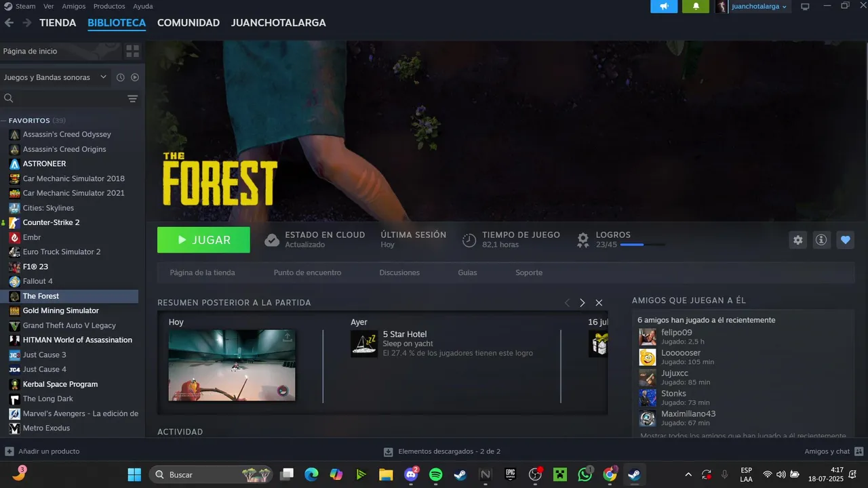Click the Windows taskbar Buscar search box
This screenshot has height=488, width=868.
211,474
